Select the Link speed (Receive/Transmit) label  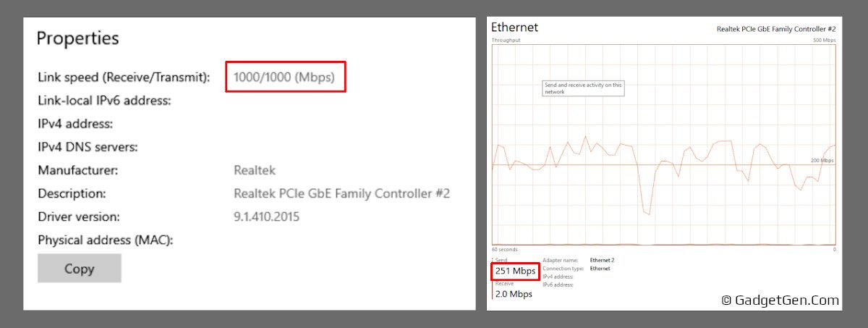click(124, 77)
